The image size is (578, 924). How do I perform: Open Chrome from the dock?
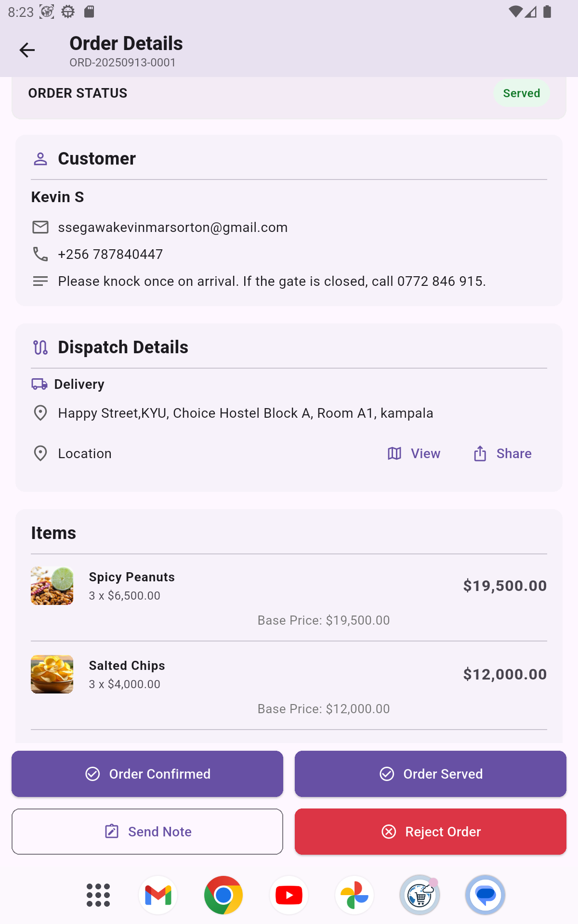tap(223, 895)
